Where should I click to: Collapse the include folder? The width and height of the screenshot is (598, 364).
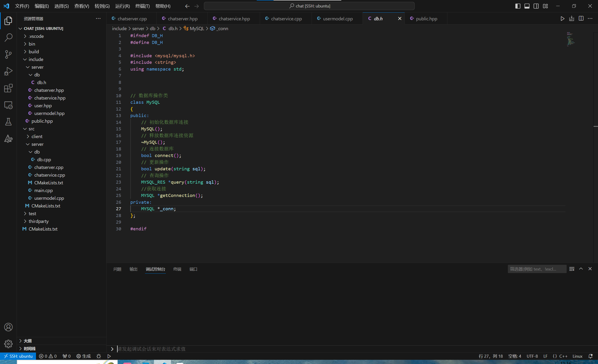pyautogui.click(x=62, y=59)
